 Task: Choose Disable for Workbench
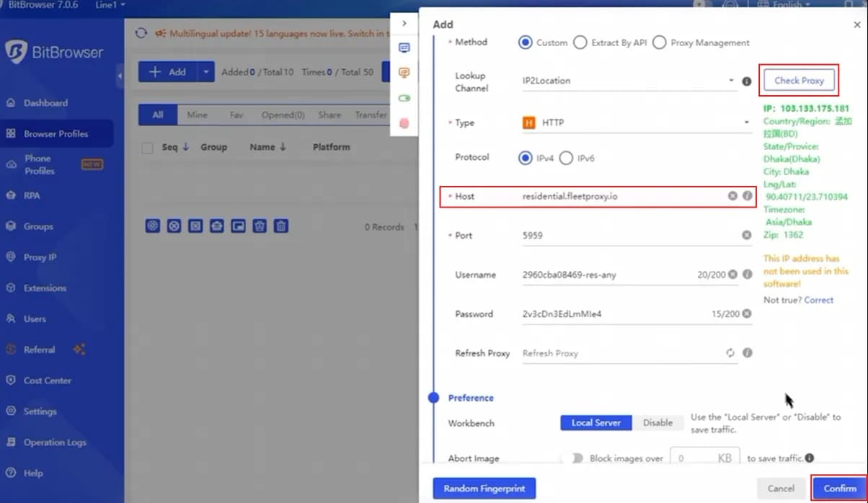[x=657, y=423]
